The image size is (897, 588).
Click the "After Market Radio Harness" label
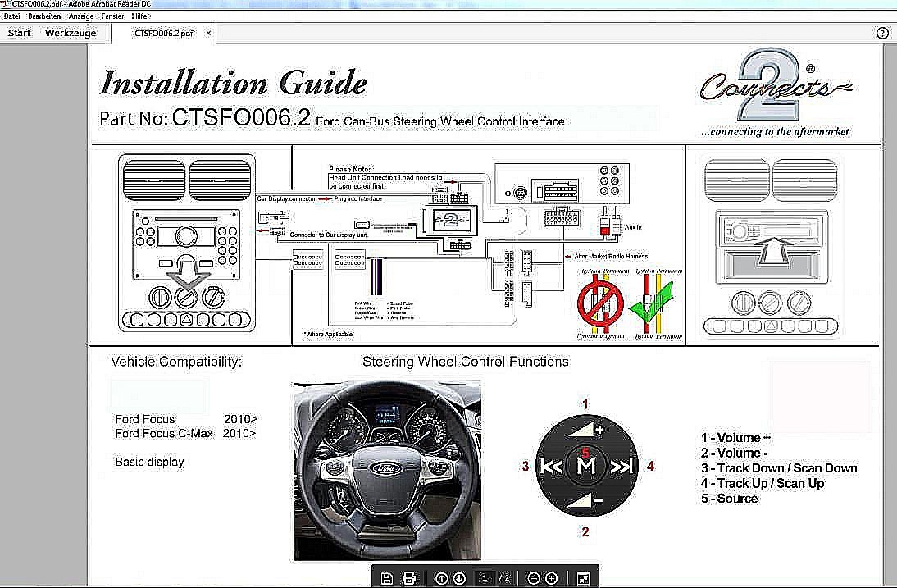(611, 256)
